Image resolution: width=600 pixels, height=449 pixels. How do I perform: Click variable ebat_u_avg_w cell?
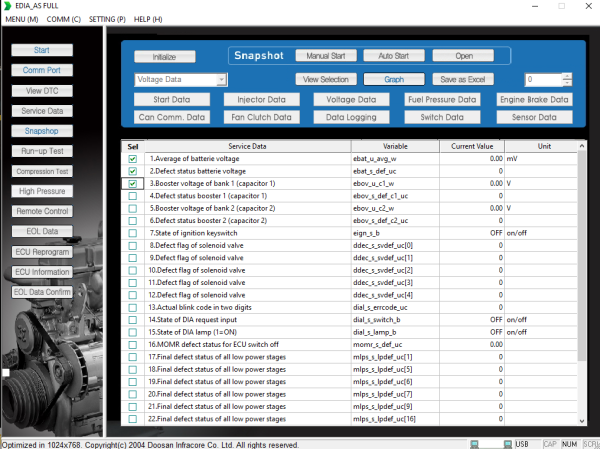tap(395, 159)
